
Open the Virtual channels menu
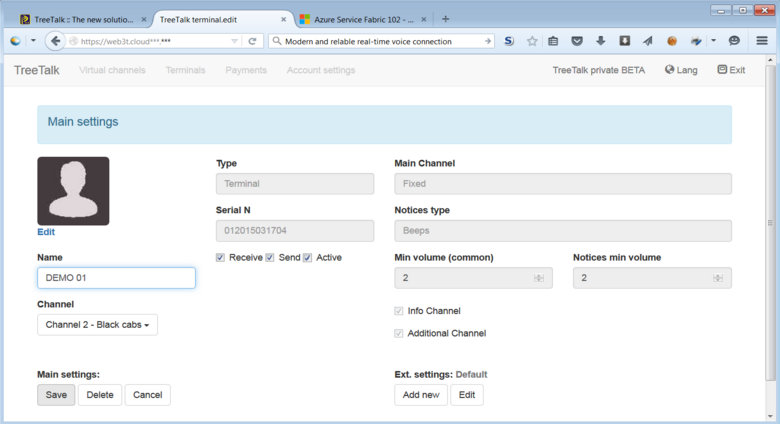point(112,70)
